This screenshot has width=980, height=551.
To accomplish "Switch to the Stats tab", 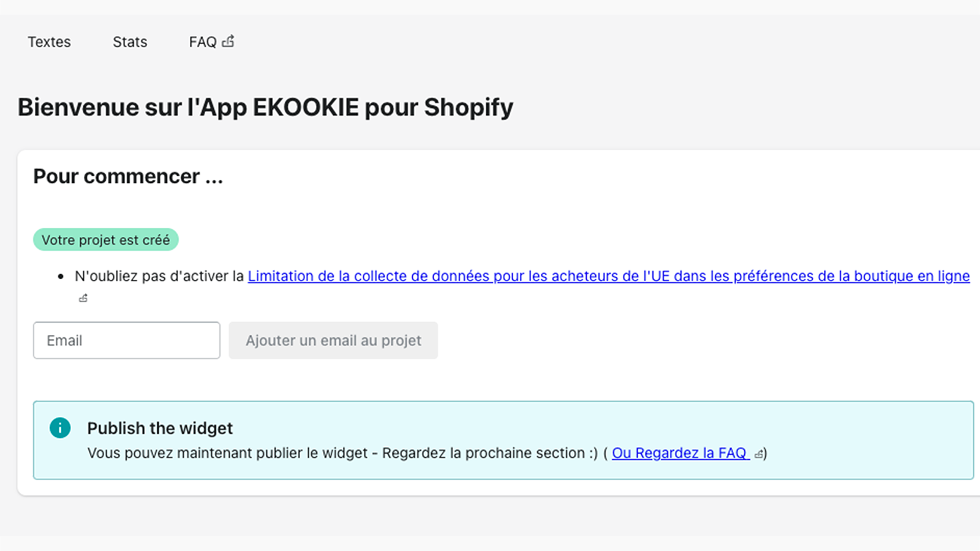I will point(130,42).
